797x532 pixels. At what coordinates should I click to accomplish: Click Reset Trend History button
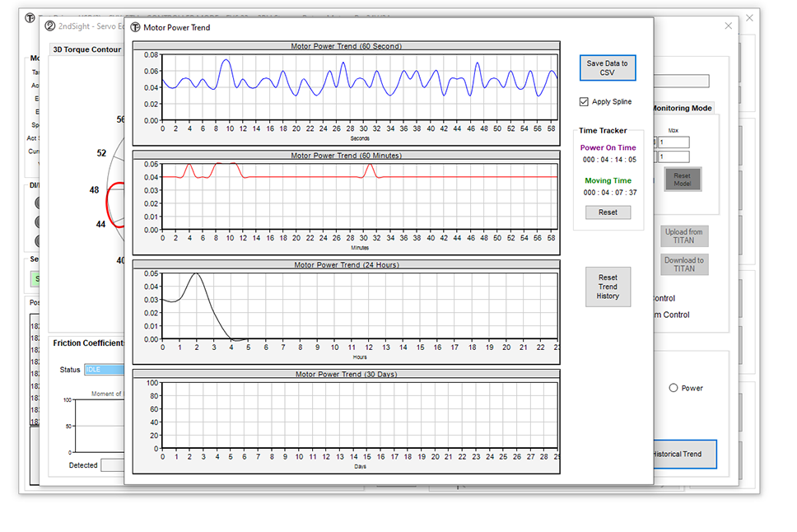tap(608, 287)
